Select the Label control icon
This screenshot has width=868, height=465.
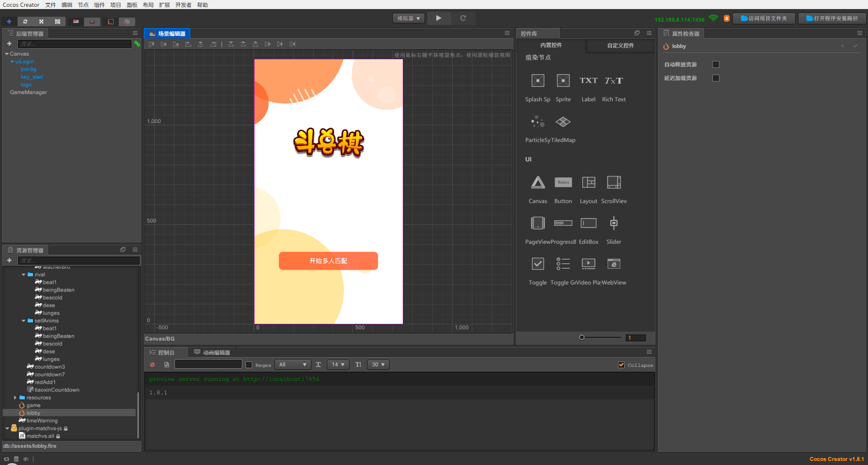point(588,81)
